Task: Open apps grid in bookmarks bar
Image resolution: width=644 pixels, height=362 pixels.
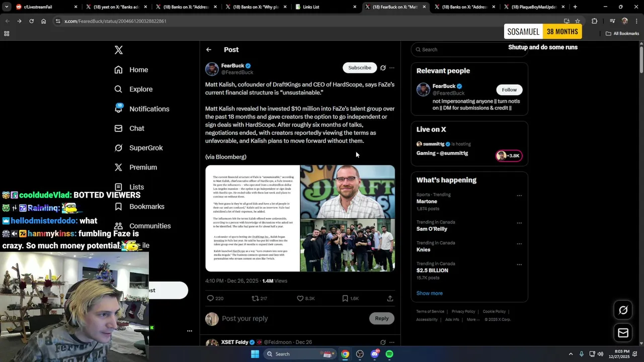Action: (7, 34)
